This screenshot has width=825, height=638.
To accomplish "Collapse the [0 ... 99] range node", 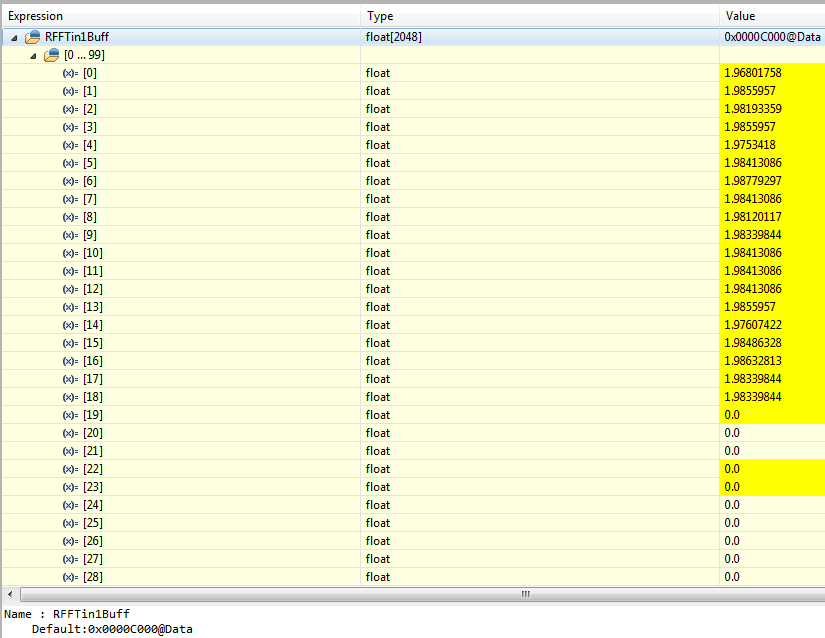I will click(x=33, y=56).
